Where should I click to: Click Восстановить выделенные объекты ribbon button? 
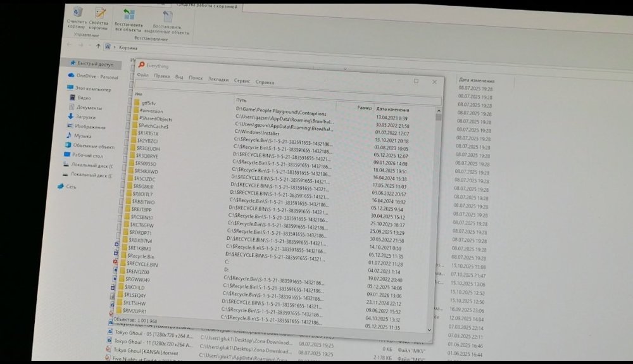(x=167, y=23)
